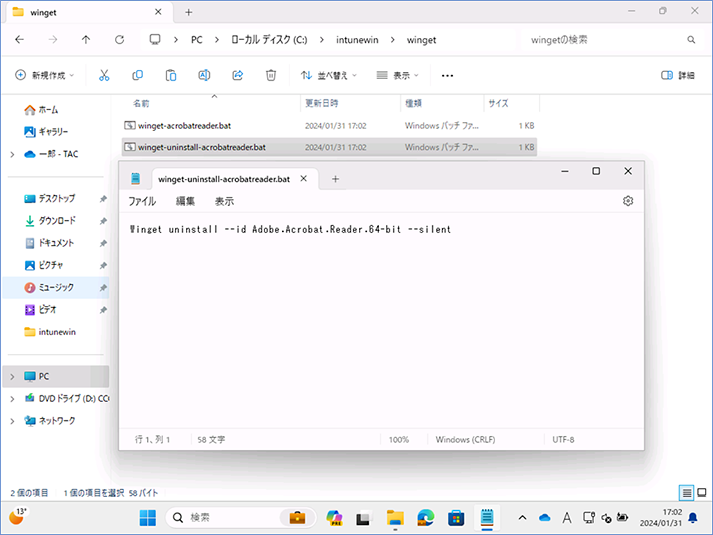Open the notification bell in system tray

[x=693, y=518]
